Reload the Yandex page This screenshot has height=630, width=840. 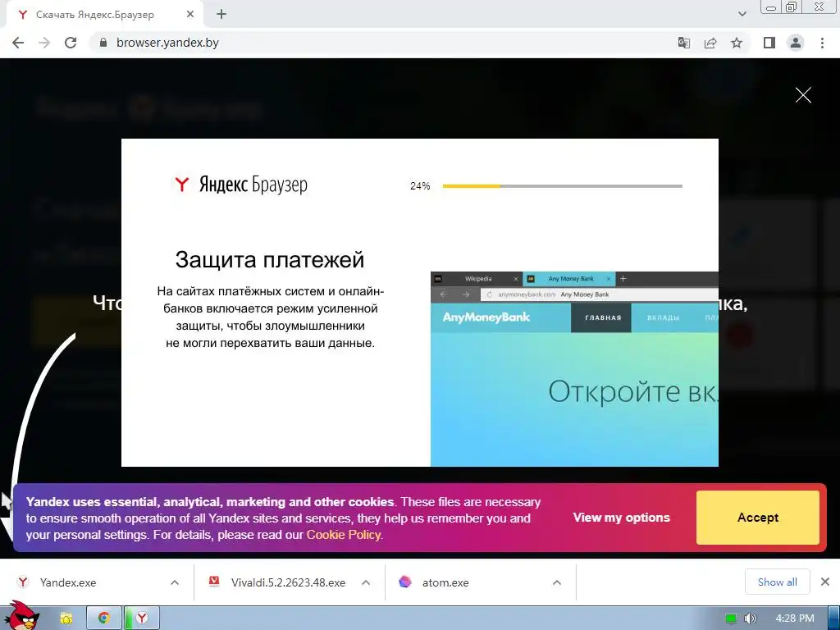click(x=71, y=43)
